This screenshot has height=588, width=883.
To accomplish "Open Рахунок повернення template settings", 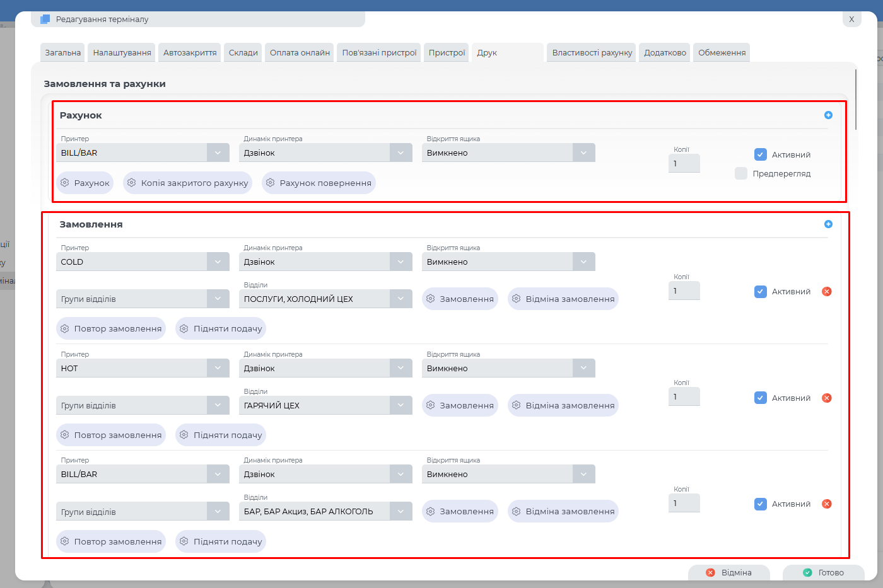I will [319, 183].
